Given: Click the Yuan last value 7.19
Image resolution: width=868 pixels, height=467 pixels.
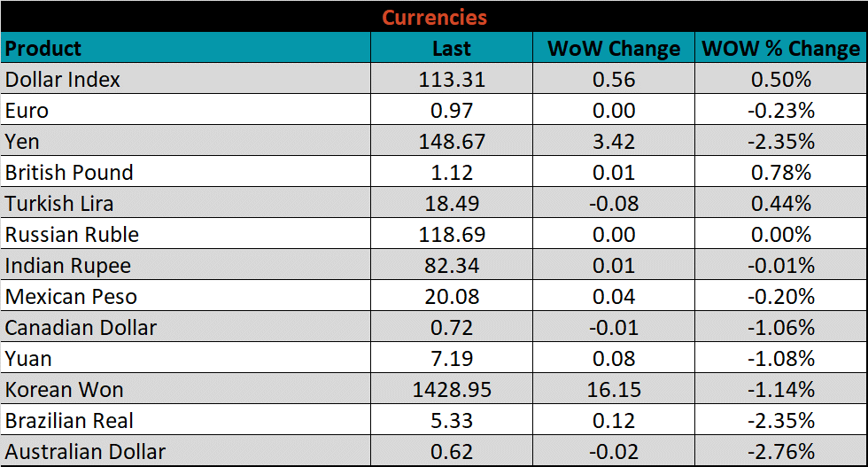Looking at the screenshot, I should click(x=452, y=359).
